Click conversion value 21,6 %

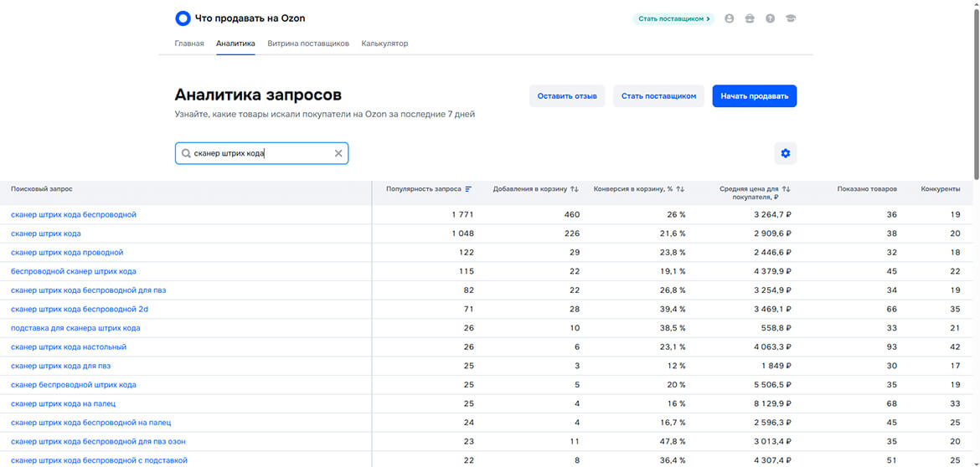pyautogui.click(x=673, y=233)
